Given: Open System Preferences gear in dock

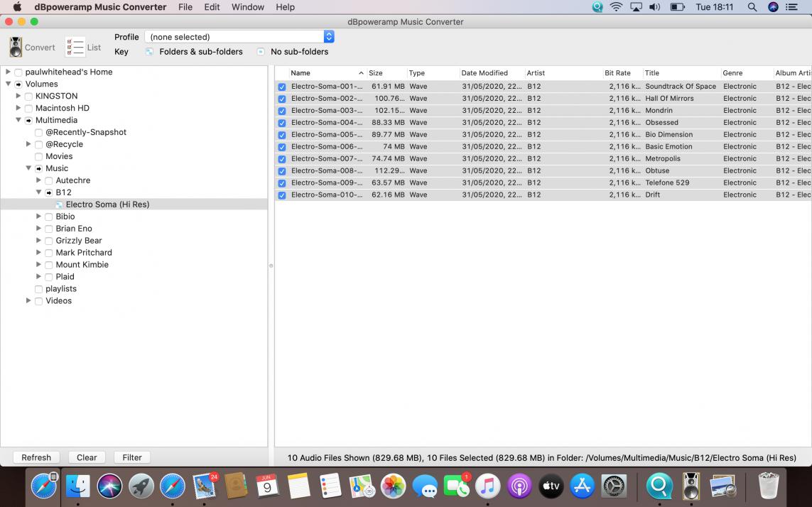Looking at the screenshot, I should tap(614, 486).
